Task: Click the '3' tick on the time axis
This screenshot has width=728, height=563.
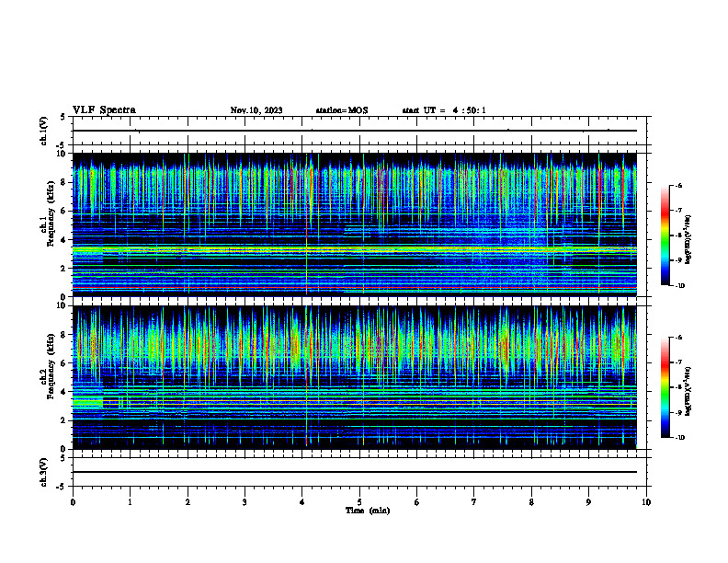Action: point(245,502)
